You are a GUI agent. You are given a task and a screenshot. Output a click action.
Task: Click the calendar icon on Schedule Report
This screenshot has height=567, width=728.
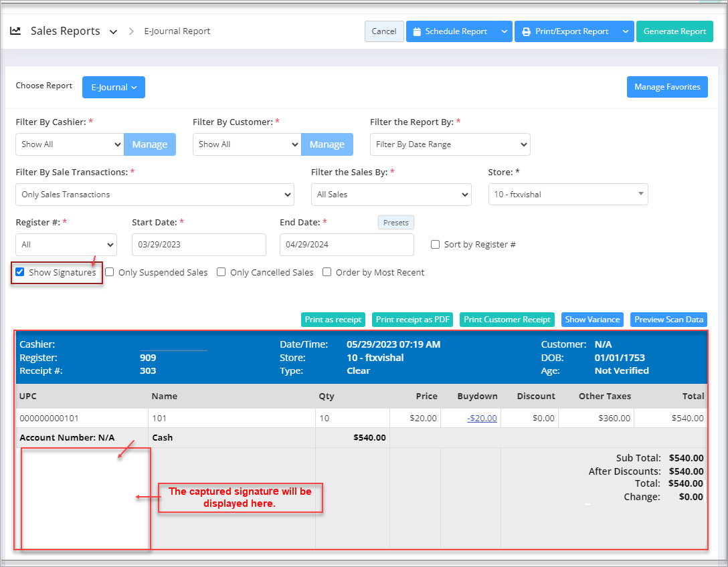(417, 31)
